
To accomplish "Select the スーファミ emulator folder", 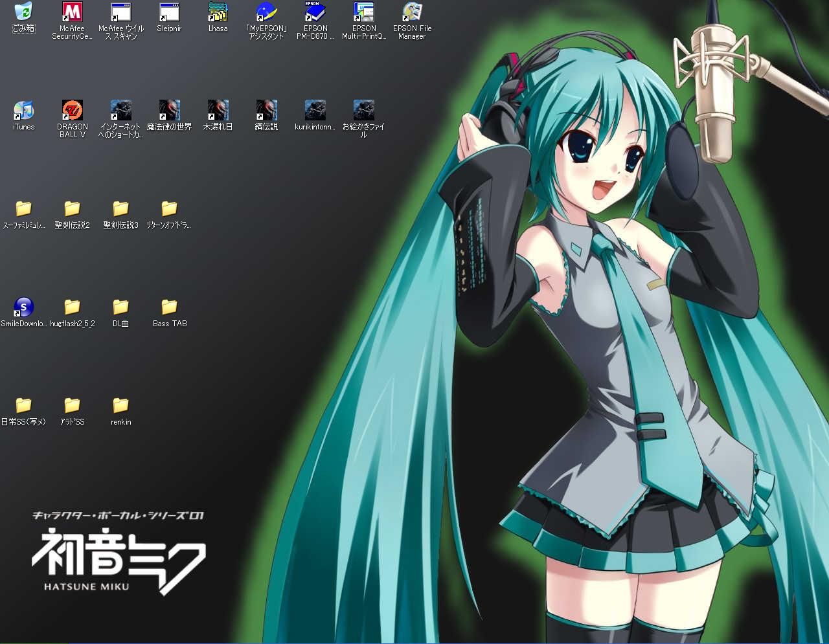I will click(x=23, y=214).
